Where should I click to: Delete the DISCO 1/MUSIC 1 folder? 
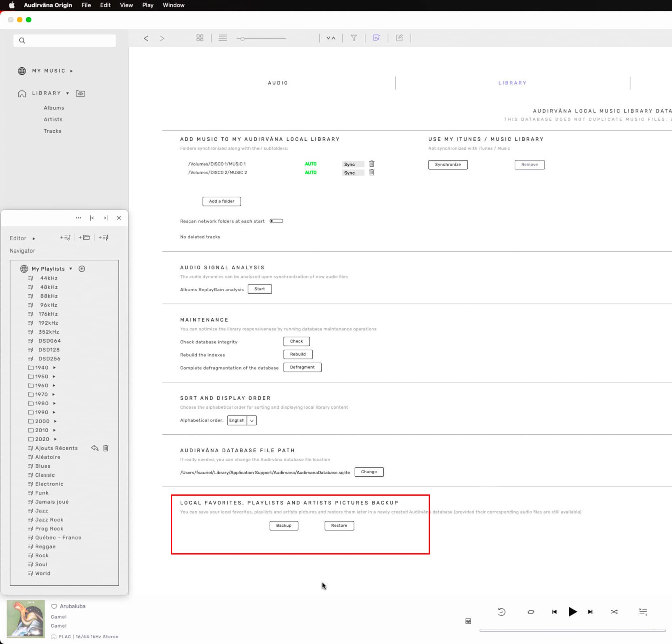click(x=372, y=164)
